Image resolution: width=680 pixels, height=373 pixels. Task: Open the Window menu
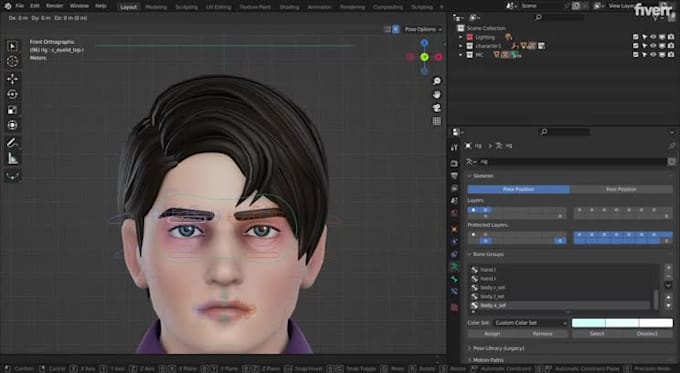coord(79,6)
